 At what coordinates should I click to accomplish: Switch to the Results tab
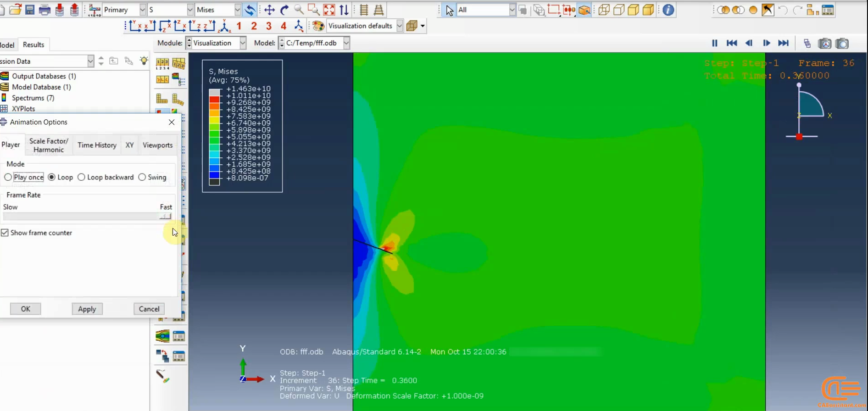point(33,44)
